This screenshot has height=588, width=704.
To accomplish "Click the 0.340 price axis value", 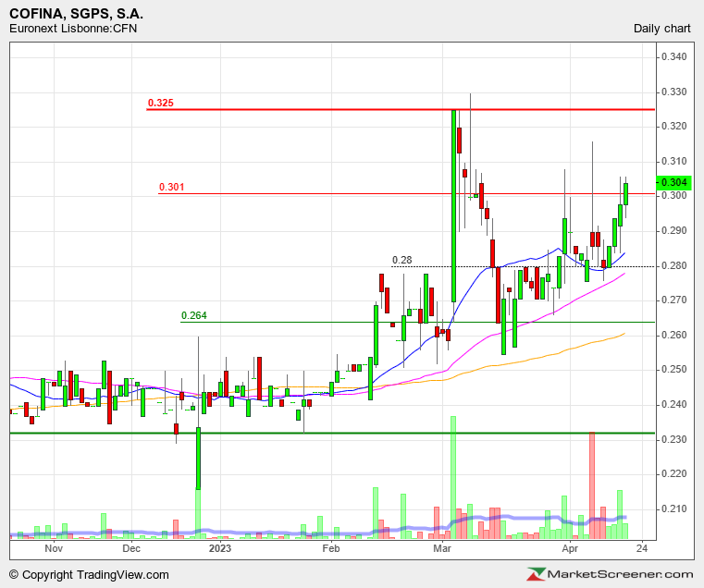I will coord(673,57).
